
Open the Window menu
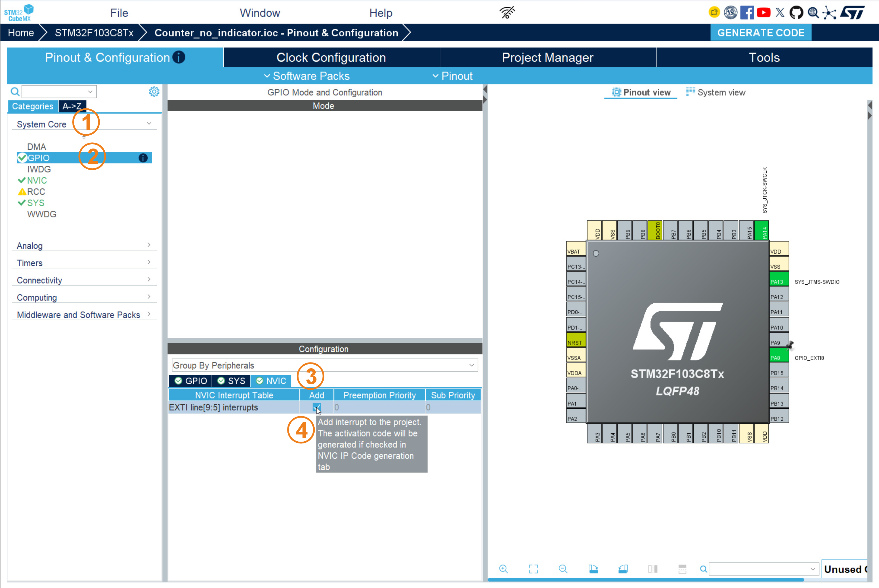[x=260, y=13]
